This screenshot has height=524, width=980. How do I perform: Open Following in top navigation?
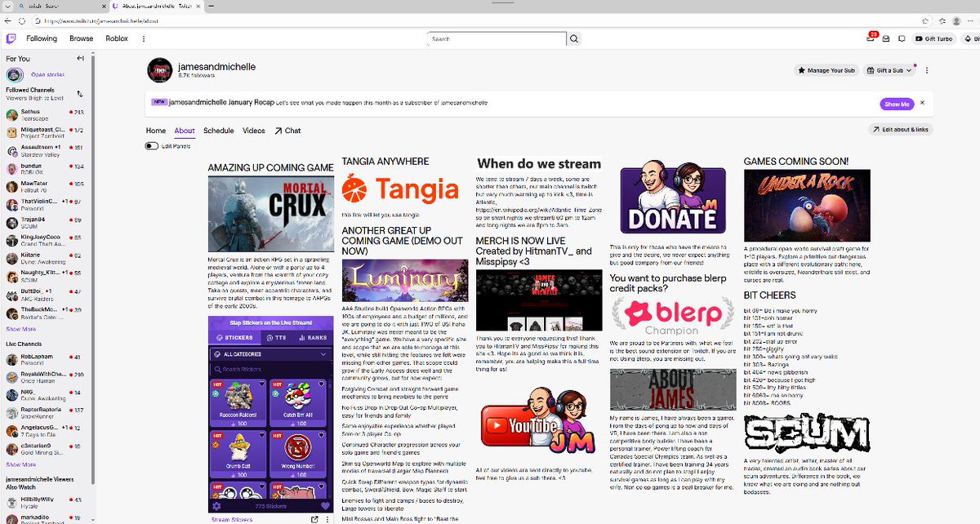coord(42,38)
